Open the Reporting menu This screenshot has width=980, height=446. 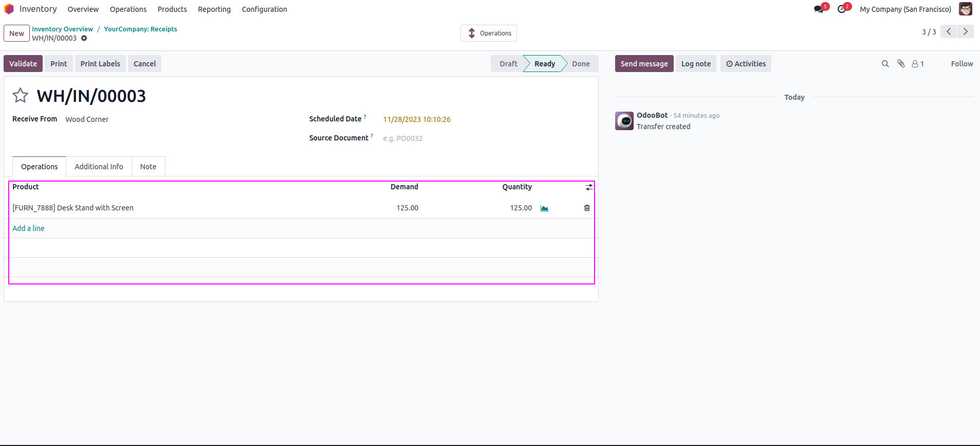point(214,9)
